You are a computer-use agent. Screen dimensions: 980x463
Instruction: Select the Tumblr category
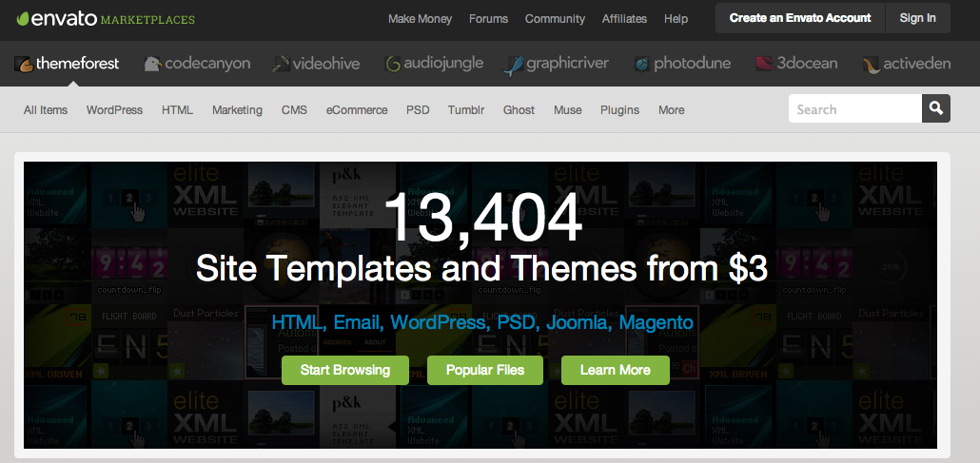point(466,110)
